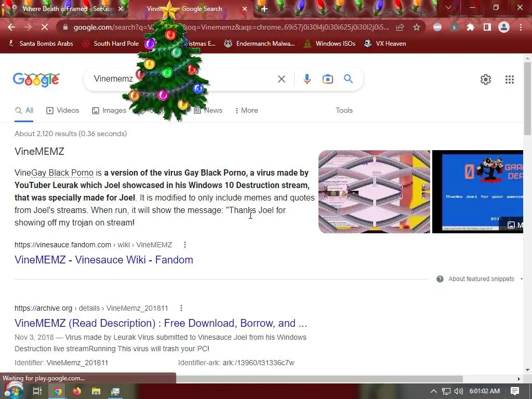
Task: Open Windows Start button
Action: [14, 391]
